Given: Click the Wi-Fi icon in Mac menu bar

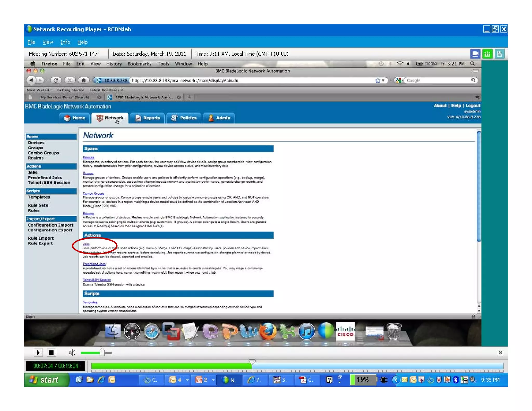Looking at the screenshot, I should (400, 64).
